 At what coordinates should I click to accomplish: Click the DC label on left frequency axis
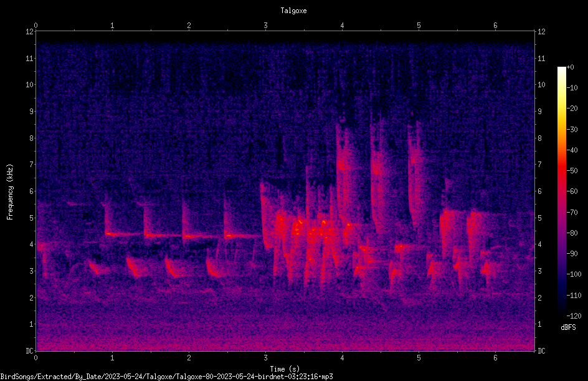[30, 350]
